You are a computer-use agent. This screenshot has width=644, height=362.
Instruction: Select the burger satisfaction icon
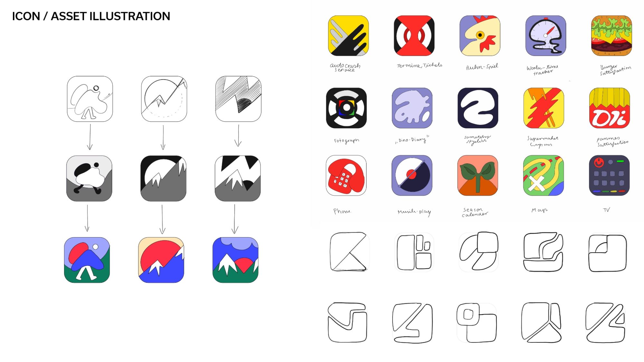point(611,35)
